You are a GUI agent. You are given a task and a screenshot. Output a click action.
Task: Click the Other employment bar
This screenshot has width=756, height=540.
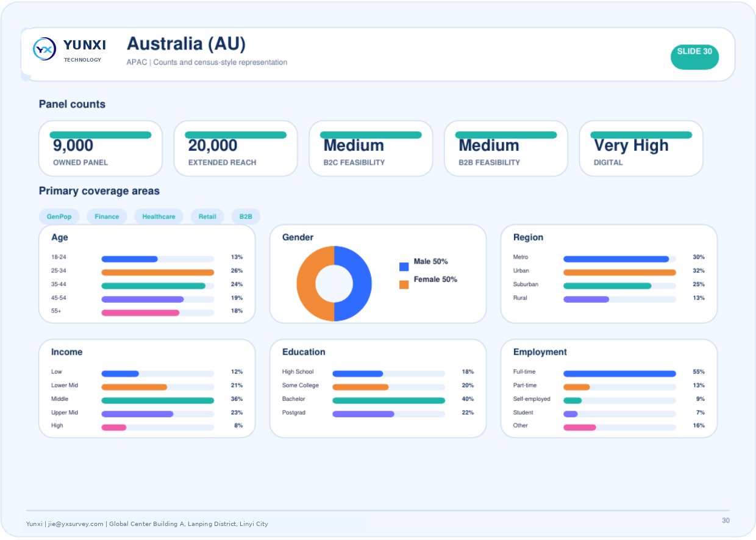point(580,428)
